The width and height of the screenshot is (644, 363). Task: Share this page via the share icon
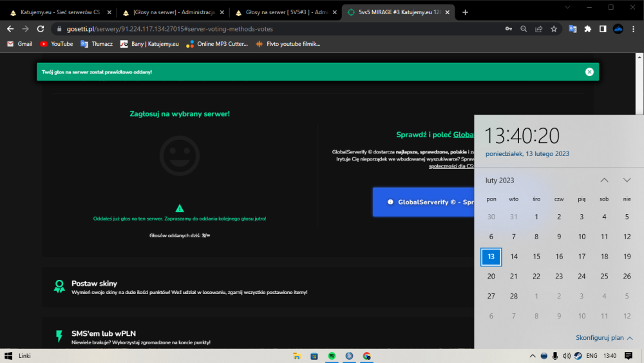pyautogui.click(x=539, y=29)
